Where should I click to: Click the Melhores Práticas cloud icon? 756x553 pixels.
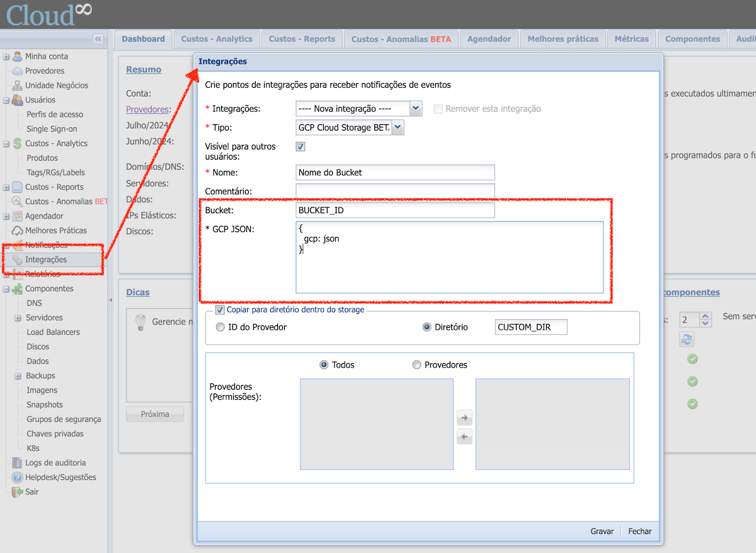pos(18,230)
